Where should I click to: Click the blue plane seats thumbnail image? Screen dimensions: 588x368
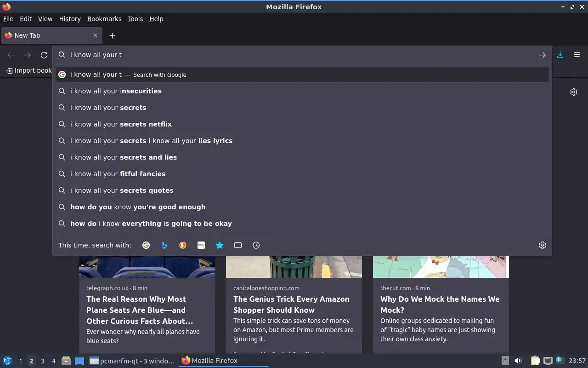click(x=147, y=267)
